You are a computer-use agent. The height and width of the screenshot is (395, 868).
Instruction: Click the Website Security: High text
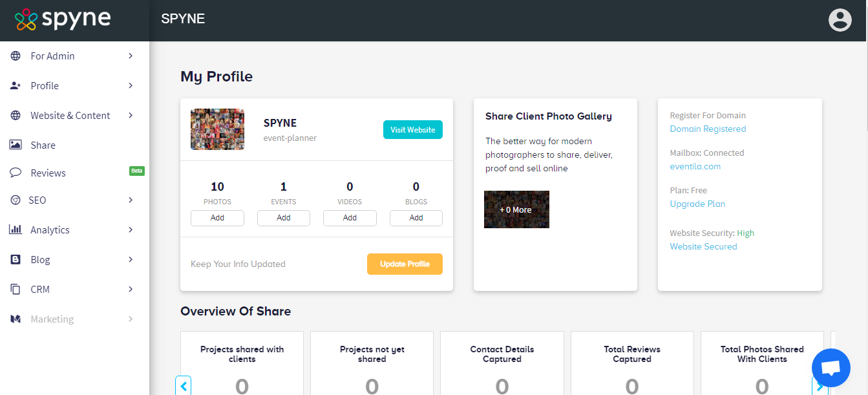[x=712, y=233]
